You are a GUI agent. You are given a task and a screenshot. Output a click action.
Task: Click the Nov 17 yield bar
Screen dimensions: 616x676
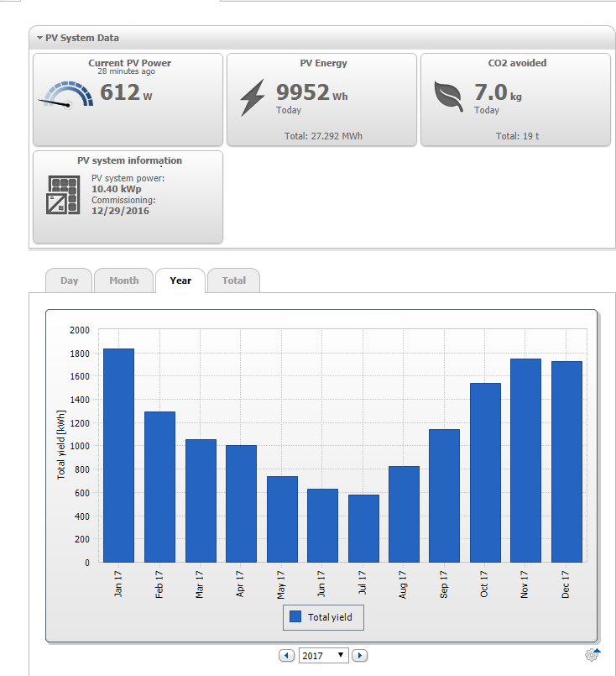[x=525, y=460]
